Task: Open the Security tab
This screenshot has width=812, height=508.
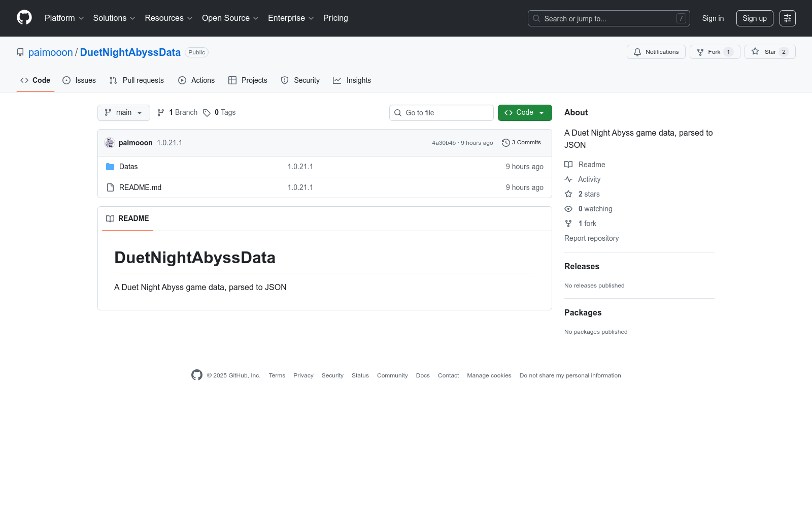Action: click(x=300, y=80)
